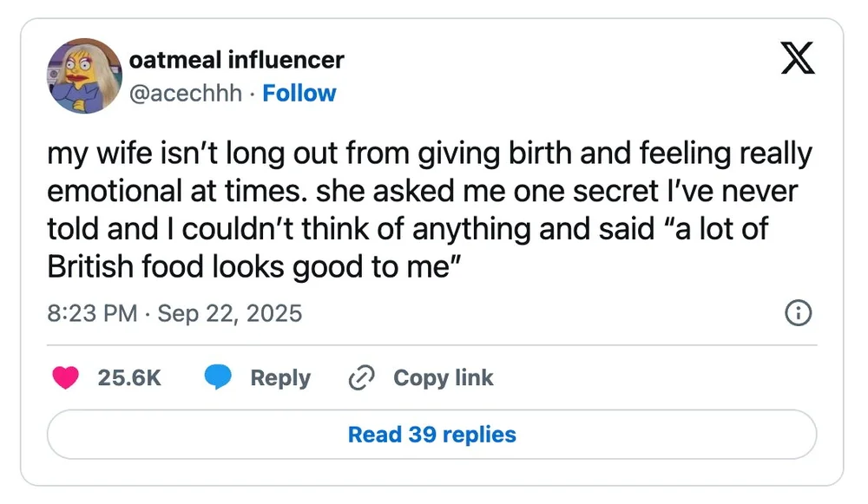
Task: Click the Reply text label
Action: [279, 378]
